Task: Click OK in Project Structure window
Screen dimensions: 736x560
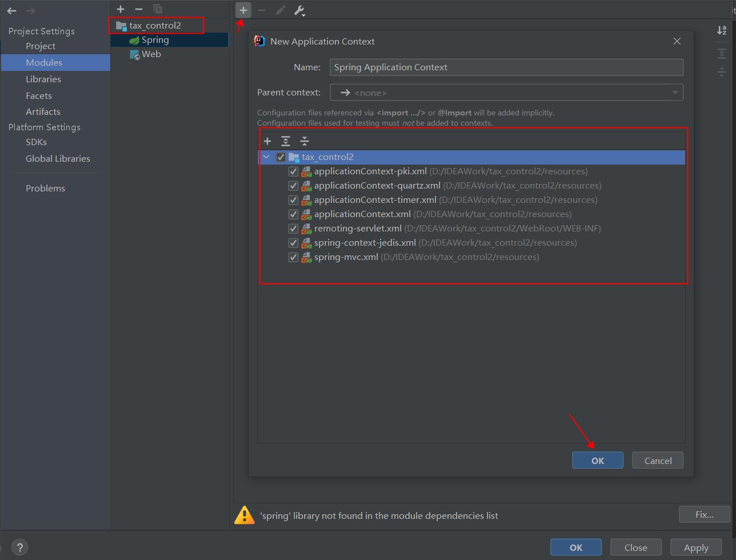Action: pos(576,547)
